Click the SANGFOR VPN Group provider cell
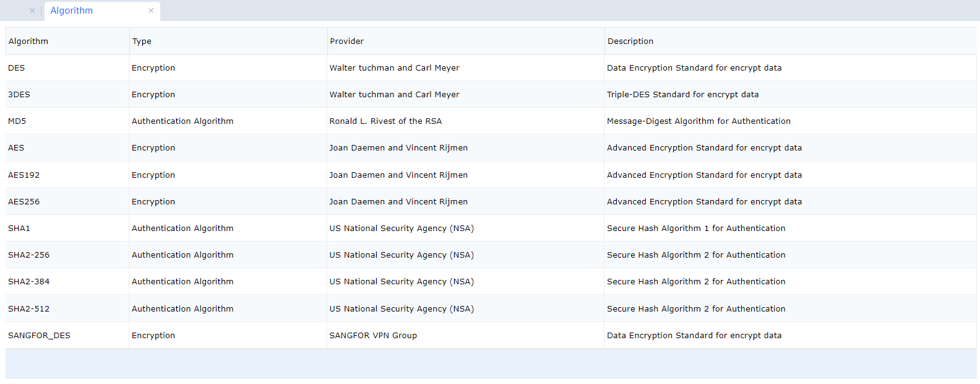This screenshot has width=980, height=384. [373, 336]
